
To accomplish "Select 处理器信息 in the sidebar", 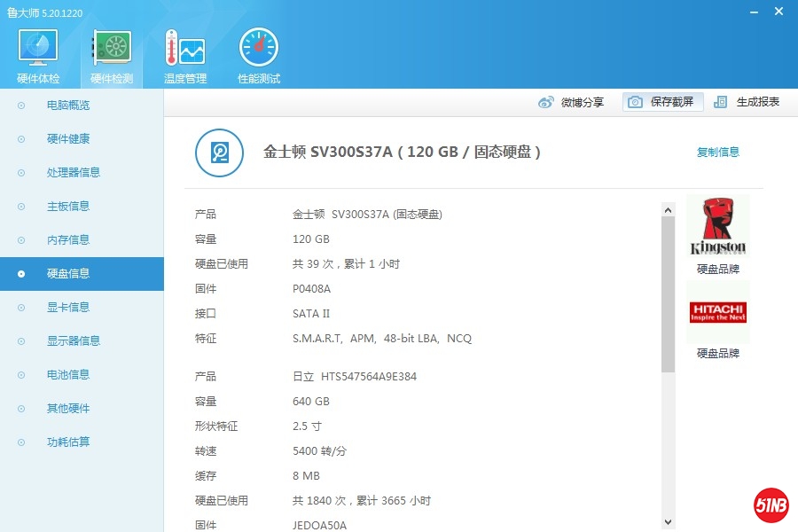I will [x=82, y=173].
